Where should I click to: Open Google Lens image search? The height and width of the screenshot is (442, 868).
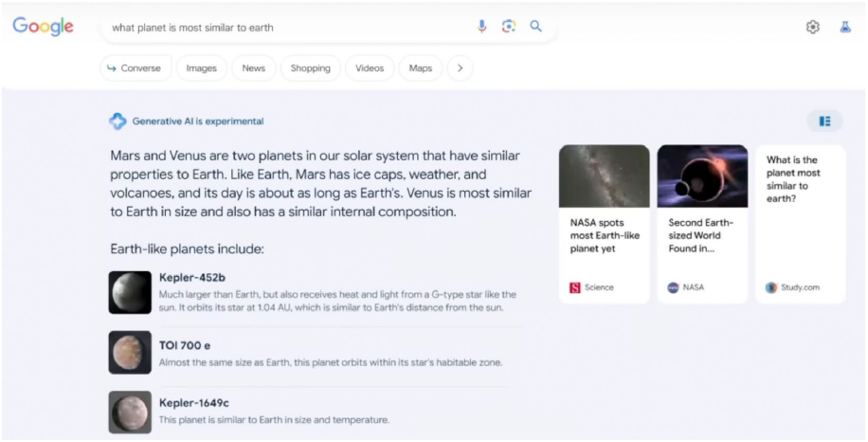click(509, 27)
